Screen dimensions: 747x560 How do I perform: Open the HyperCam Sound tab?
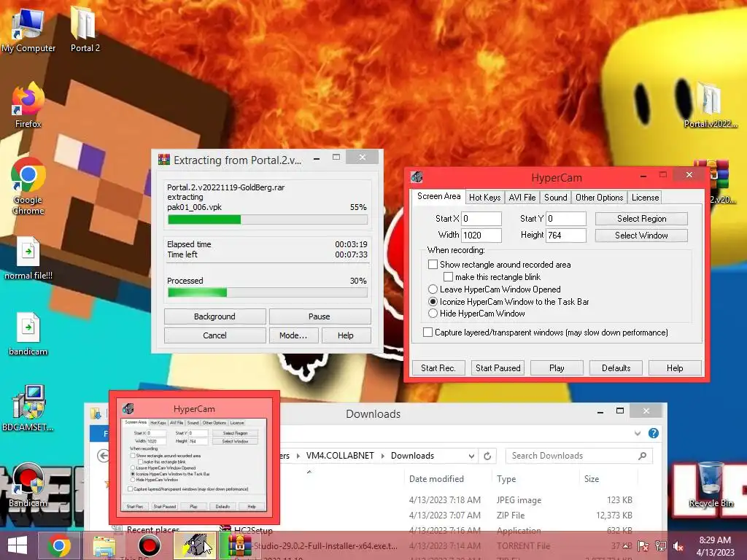pos(555,197)
